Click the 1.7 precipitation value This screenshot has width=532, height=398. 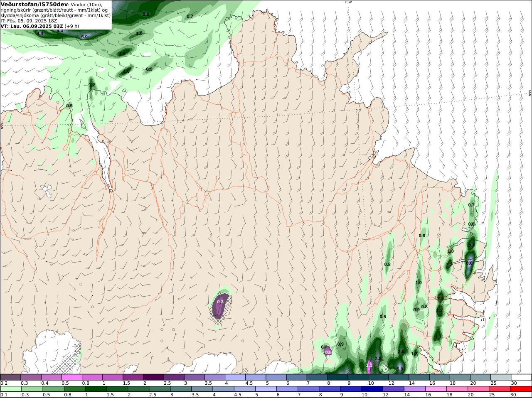pos(438,337)
